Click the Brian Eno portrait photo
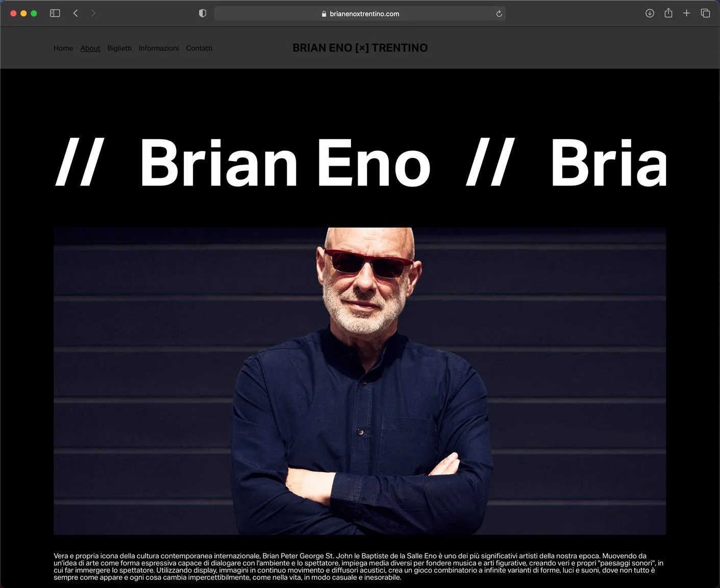Image resolution: width=720 pixels, height=588 pixels. [x=360, y=381]
